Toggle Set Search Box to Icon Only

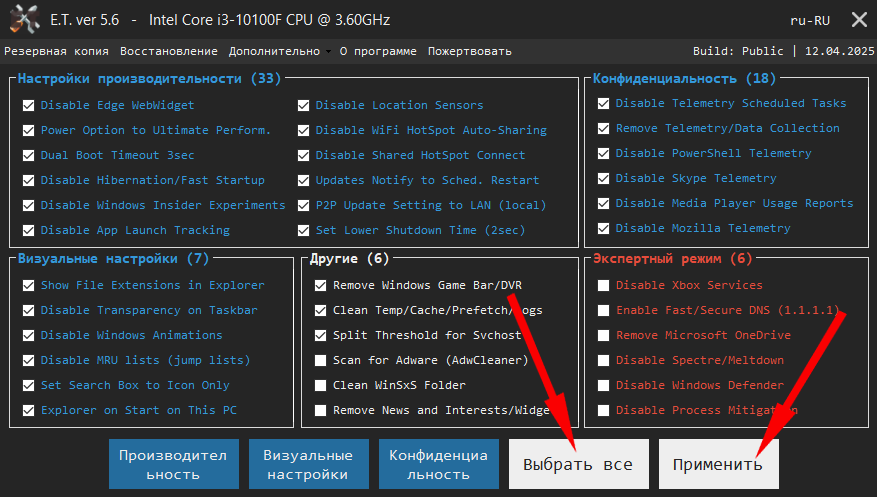(29, 385)
